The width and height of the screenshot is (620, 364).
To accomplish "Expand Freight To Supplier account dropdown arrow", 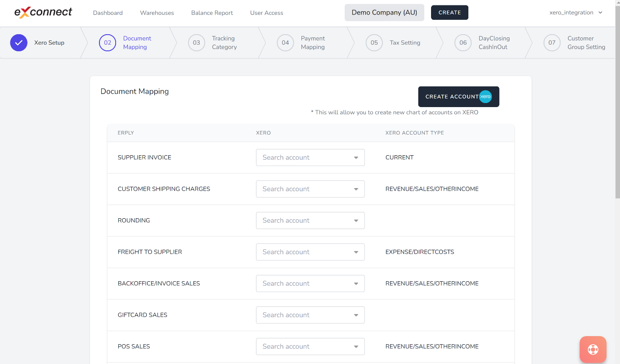I will [x=356, y=252].
